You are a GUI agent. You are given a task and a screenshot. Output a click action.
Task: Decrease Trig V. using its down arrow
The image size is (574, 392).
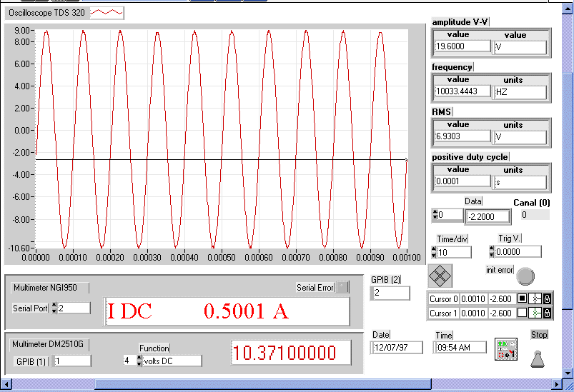(x=492, y=253)
